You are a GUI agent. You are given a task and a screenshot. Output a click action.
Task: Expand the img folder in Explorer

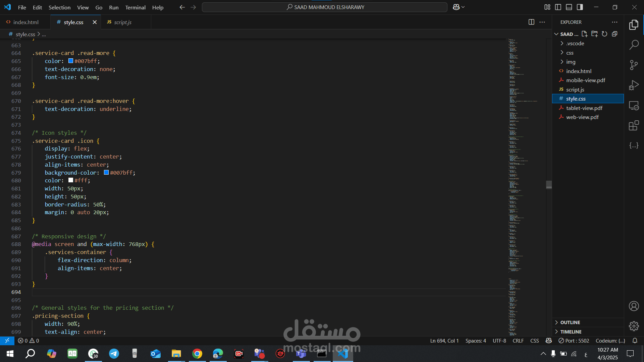tap(571, 62)
